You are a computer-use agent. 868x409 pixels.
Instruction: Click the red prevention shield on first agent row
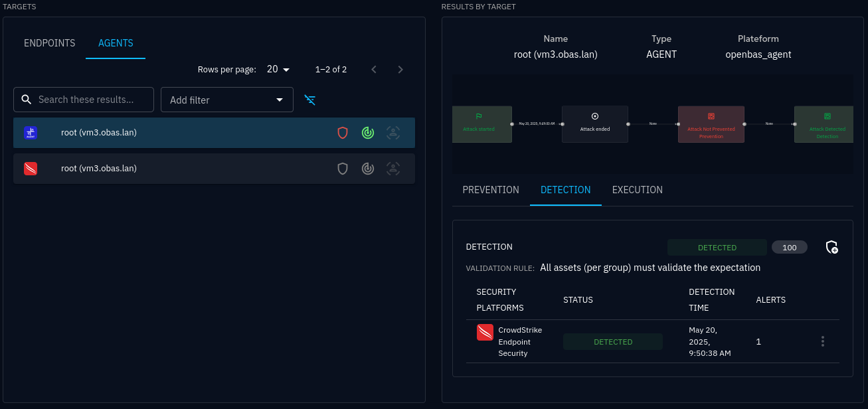coord(343,133)
